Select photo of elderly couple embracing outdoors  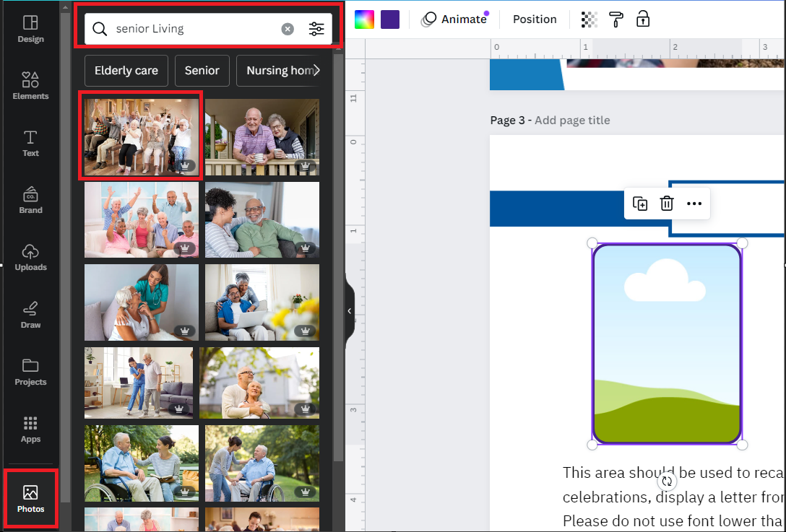pos(259,383)
